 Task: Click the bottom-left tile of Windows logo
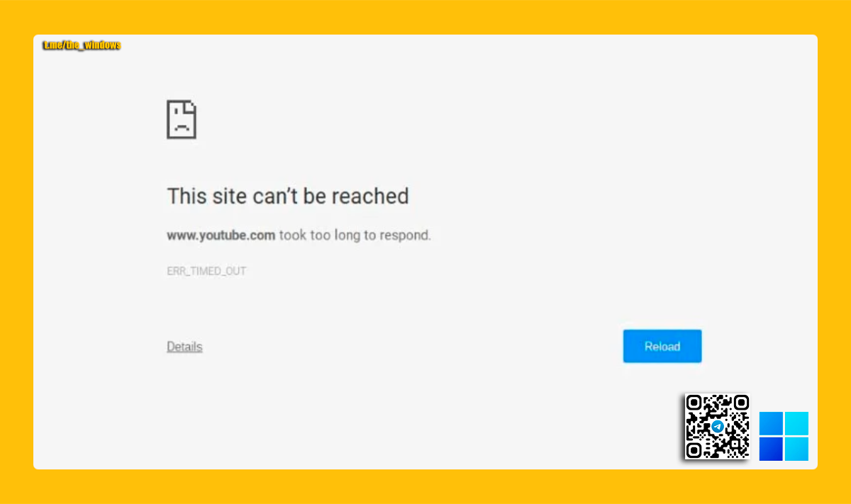click(x=771, y=449)
